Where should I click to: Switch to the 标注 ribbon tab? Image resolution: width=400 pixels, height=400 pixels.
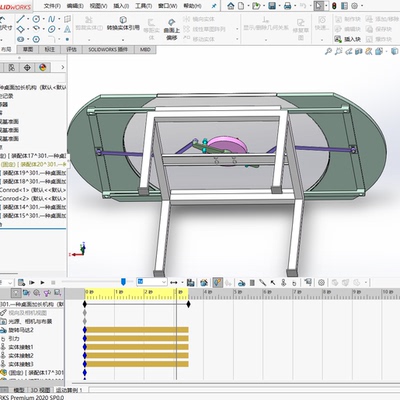tap(49, 49)
